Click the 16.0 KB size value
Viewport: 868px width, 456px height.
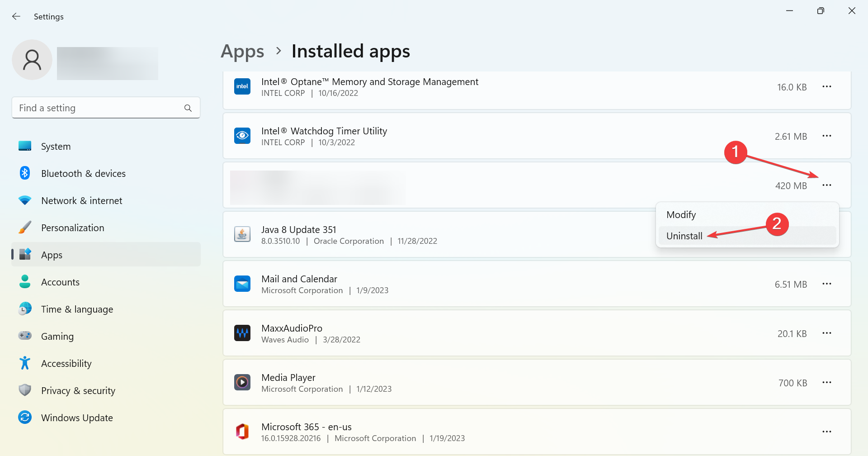(x=792, y=87)
